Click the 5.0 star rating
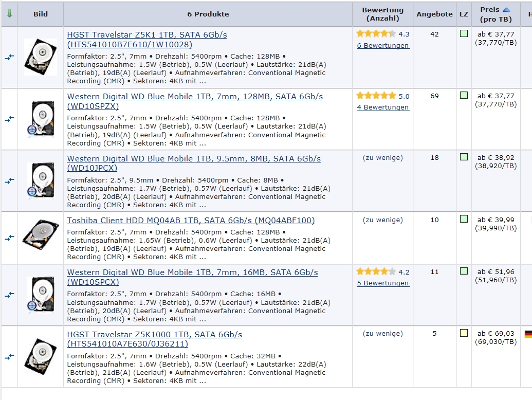This screenshot has height=400, width=532. [x=383, y=96]
